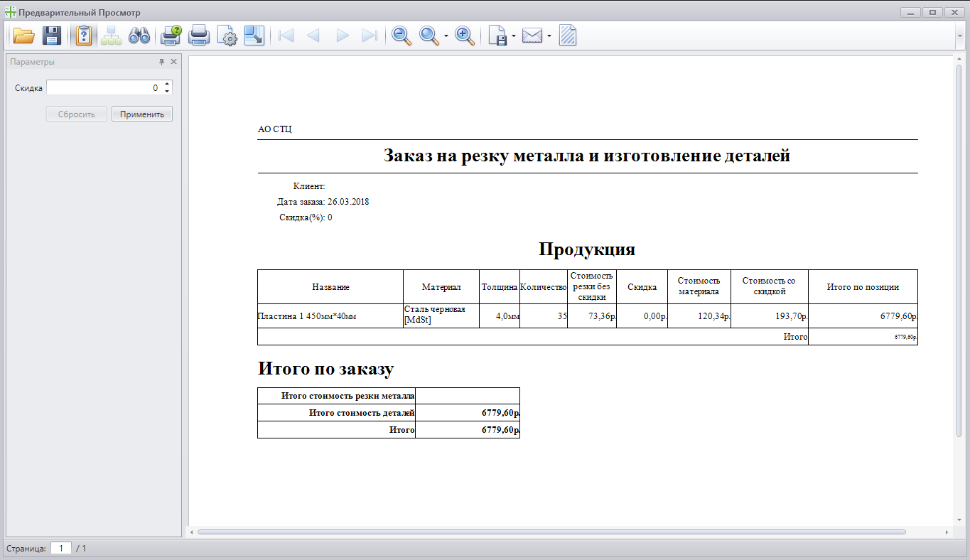Click the 'Итого стоимость резки металла' row label
The image size is (970, 560).
pyautogui.click(x=336, y=396)
